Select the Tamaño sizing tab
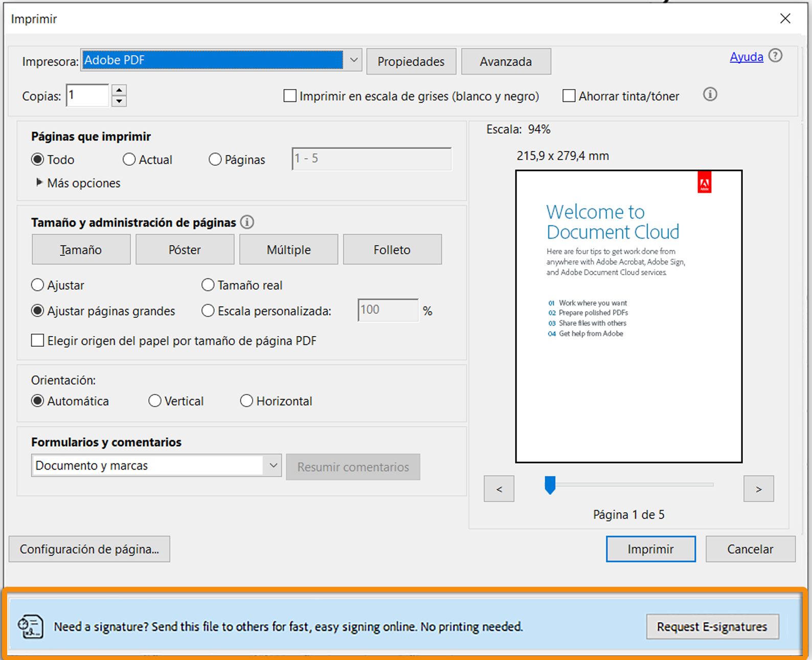 (81, 250)
